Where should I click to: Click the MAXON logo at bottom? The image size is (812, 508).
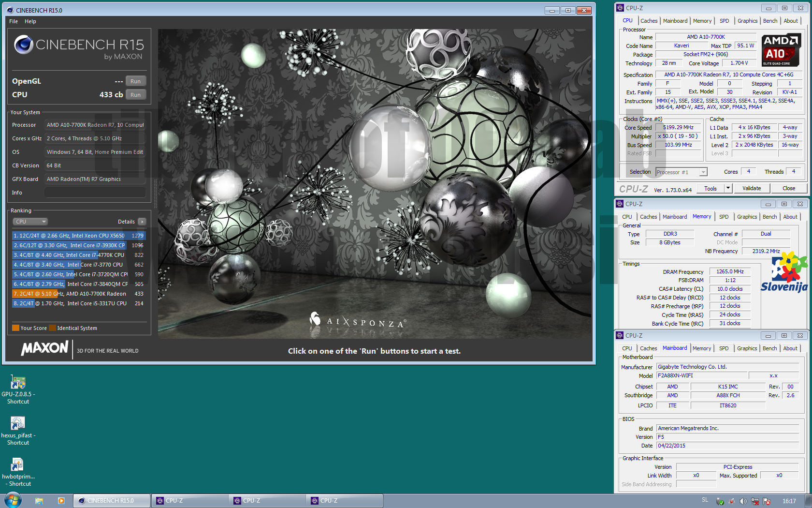pyautogui.click(x=45, y=348)
